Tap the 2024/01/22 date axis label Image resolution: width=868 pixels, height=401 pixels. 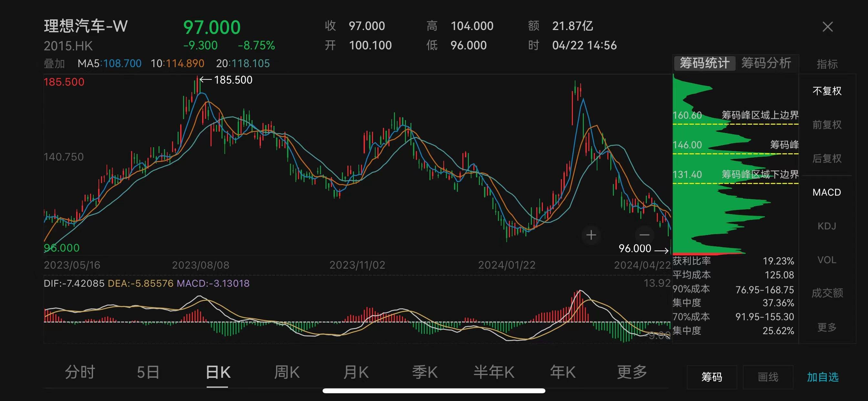click(x=507, y=265)
